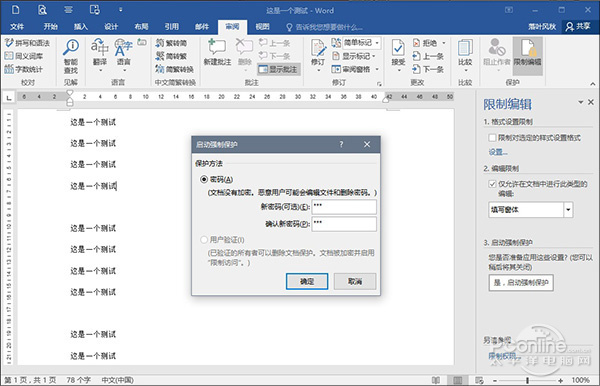
Task: Click the zoom slider handle
Action: point(527,380)
